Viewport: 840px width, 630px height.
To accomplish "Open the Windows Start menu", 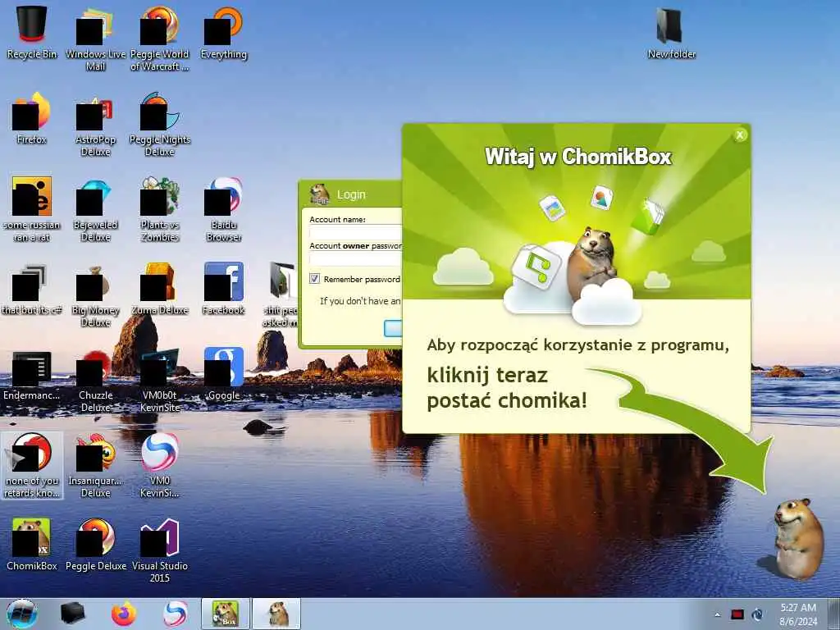I will [x=22, y=614].
